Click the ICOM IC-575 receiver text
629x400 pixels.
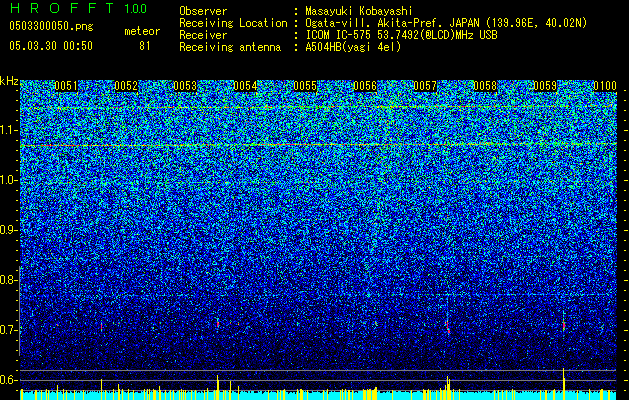(x=401, y=35)
